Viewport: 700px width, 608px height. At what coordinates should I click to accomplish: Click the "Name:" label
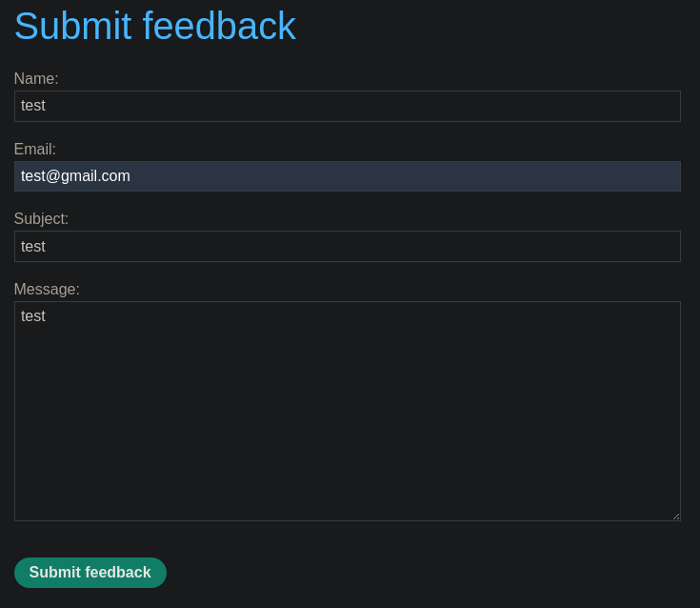(x=36, y=78)
